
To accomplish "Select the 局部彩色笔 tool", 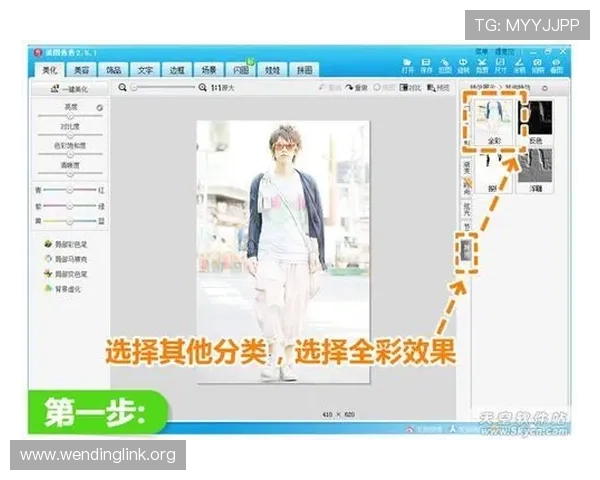I will pyautogui.click(x=65, y=244).
